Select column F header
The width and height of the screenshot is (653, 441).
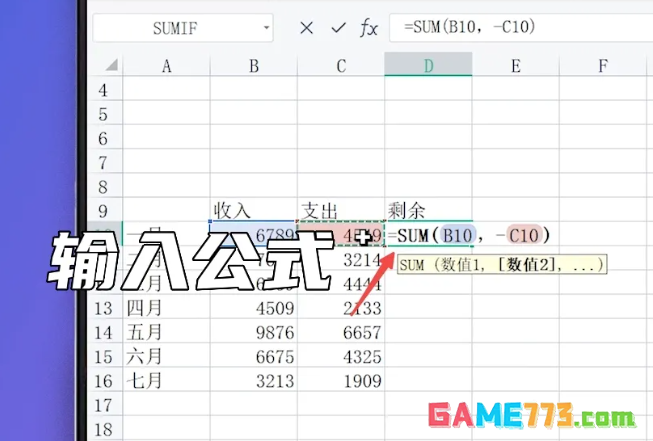(603, 67)
